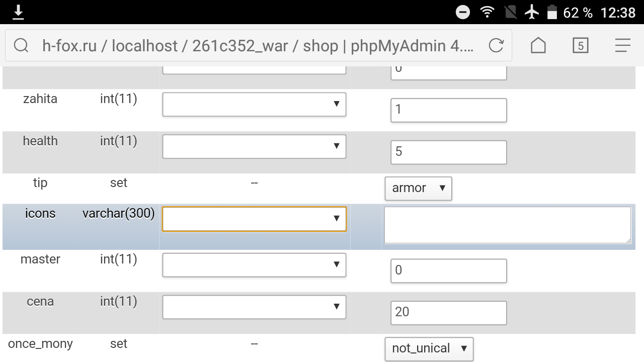Viewport: 644px width, 362px height.
Task: Tap the resize handle of icons textarea
Action: point(628,241)
